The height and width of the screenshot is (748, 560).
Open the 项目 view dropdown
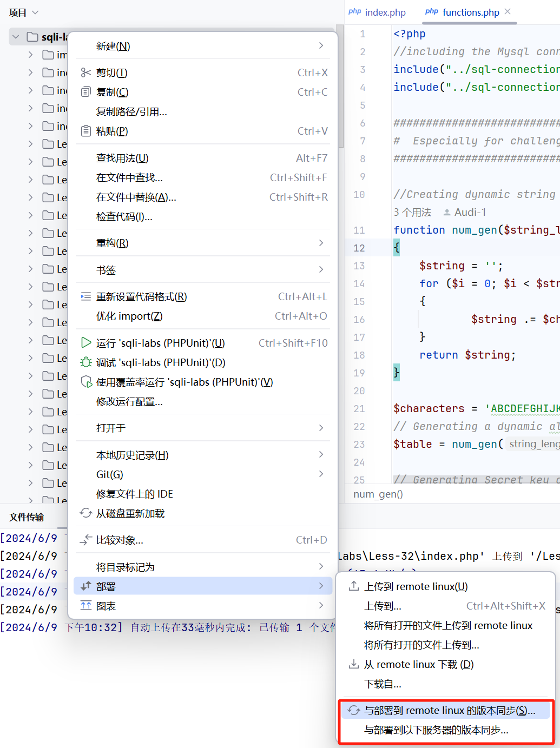click(x=35, y=12)
